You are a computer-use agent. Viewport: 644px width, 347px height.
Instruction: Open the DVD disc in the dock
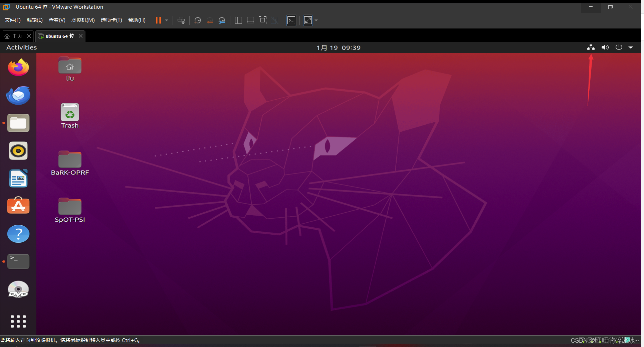tap(18, 290)
